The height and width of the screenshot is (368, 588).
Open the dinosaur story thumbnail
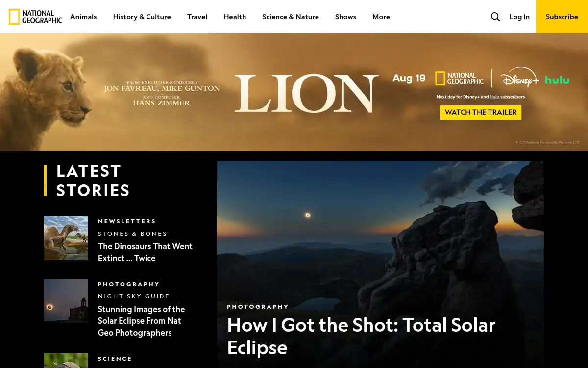(66, 238)
